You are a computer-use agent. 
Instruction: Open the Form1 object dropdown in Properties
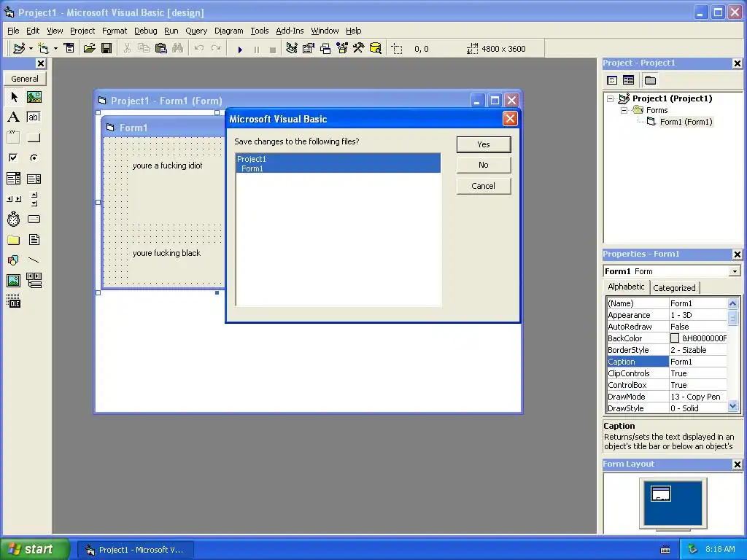(x=735, y=271)
